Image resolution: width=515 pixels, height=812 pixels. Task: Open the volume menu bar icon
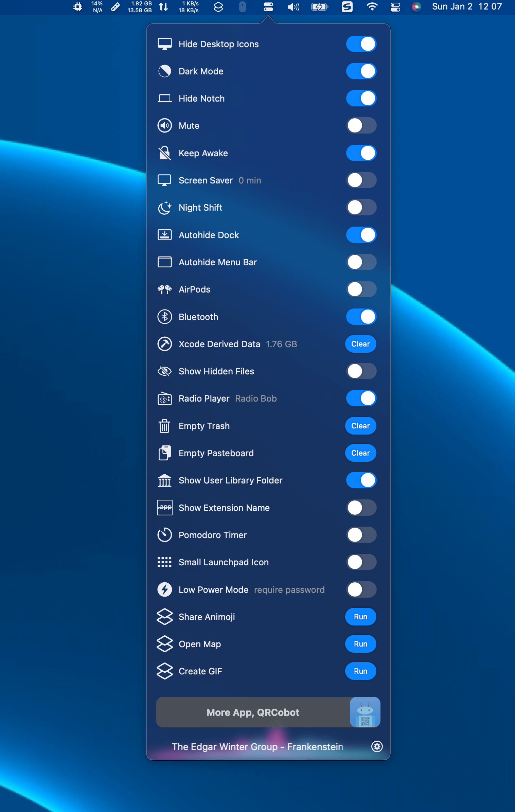pyautogui.click(x=293, y=7)
